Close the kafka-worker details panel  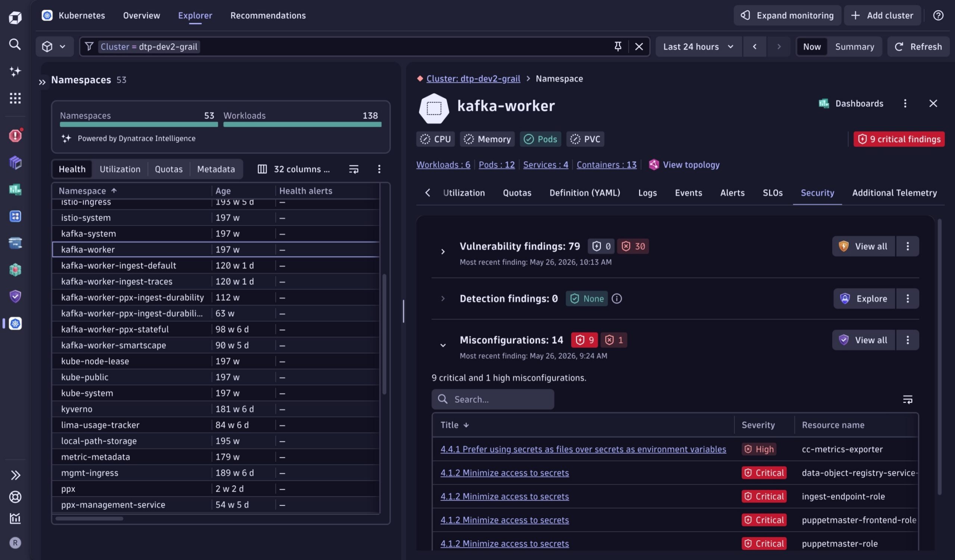(x=933, y=103)
